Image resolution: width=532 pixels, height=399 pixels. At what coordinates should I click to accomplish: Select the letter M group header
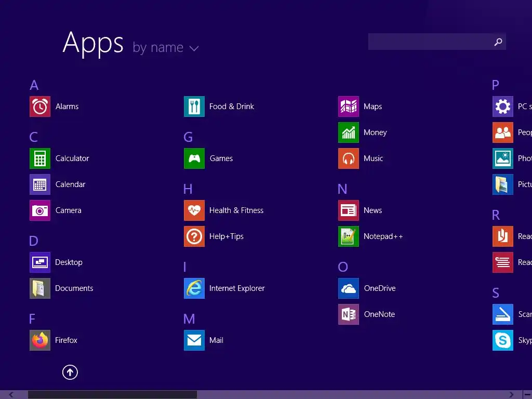[189, 319]
